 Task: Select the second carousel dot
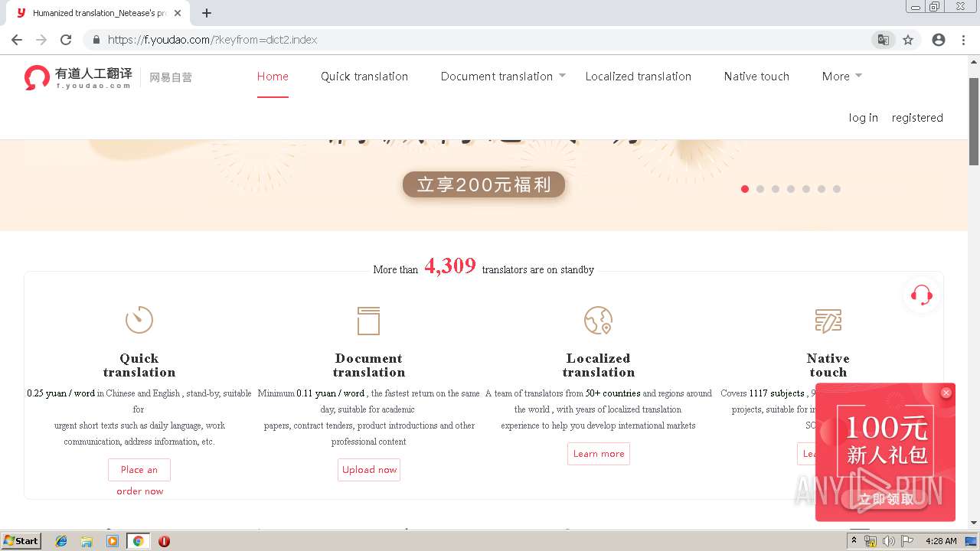point(760,189)
